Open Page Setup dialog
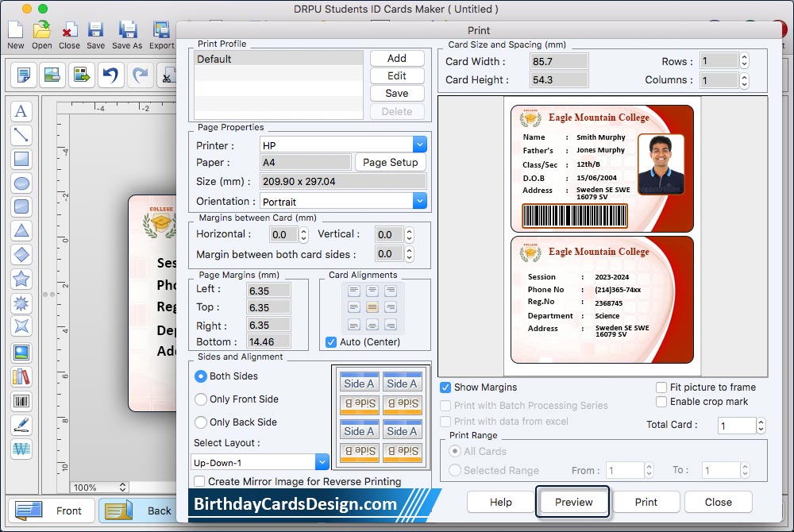The image size is (794, 532). tap(391, 163)
